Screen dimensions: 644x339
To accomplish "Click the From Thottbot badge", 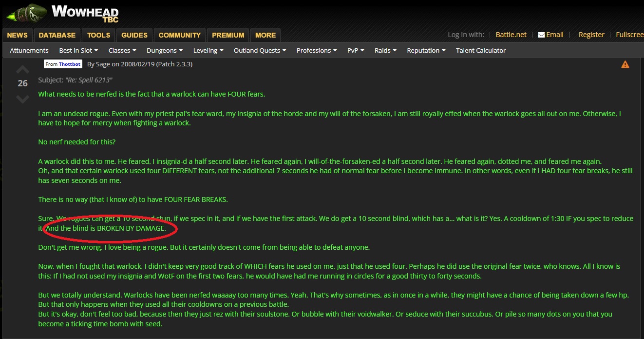I will coord(63,64).
